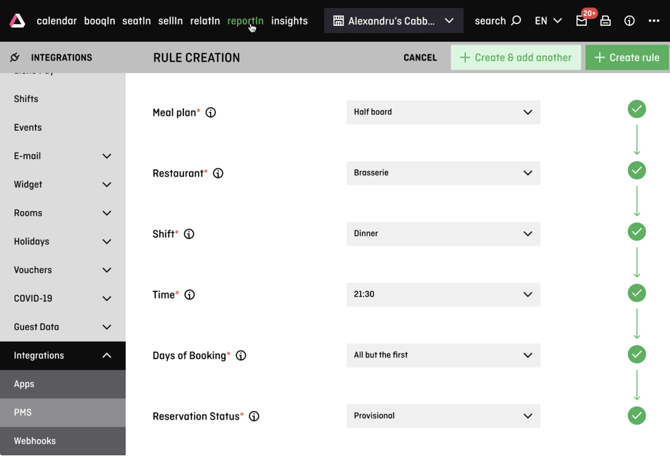Open the three-dot more options menu
Screen dimensions: 670x457
click(654, 21)
